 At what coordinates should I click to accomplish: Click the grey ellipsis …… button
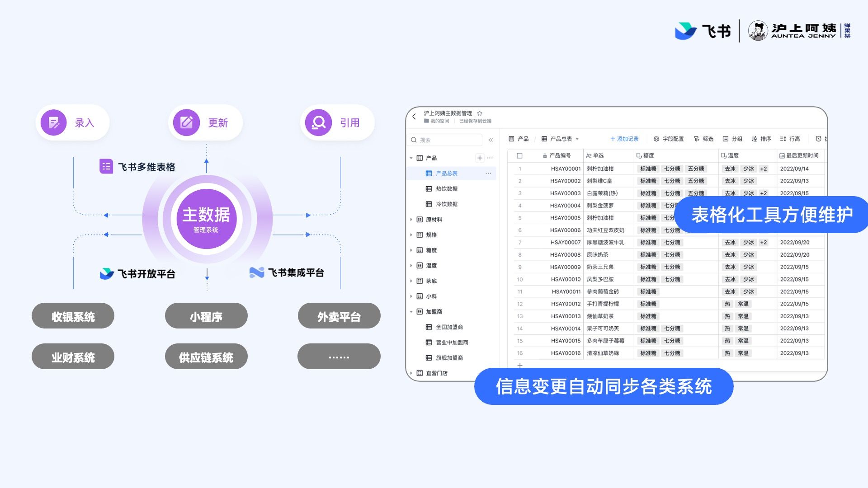[339, 357]
